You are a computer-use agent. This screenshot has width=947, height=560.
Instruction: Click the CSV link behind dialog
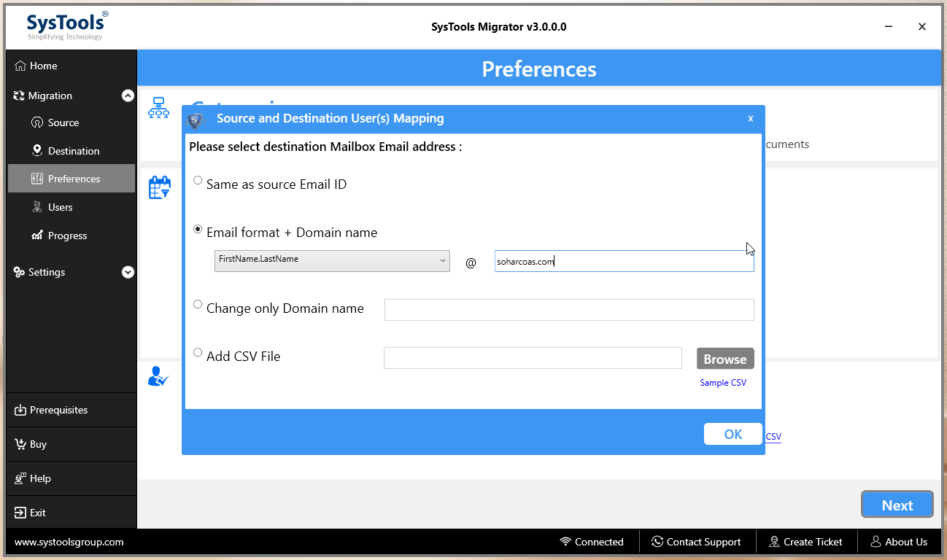coord(773,437)
